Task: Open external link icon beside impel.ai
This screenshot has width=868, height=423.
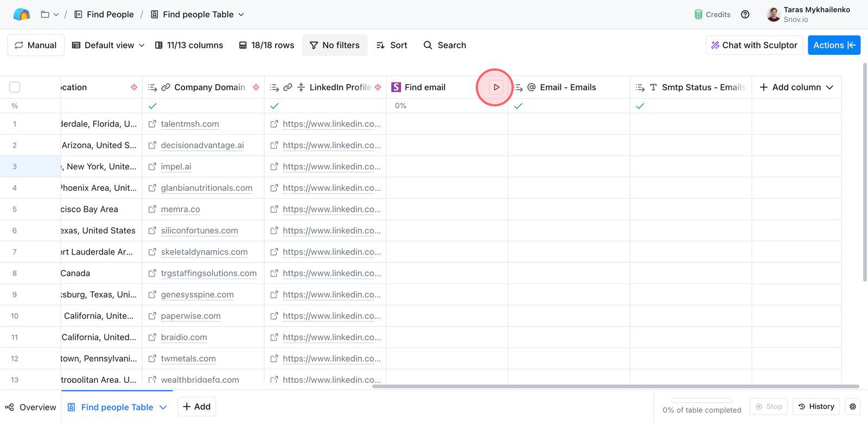Action: 152,167
